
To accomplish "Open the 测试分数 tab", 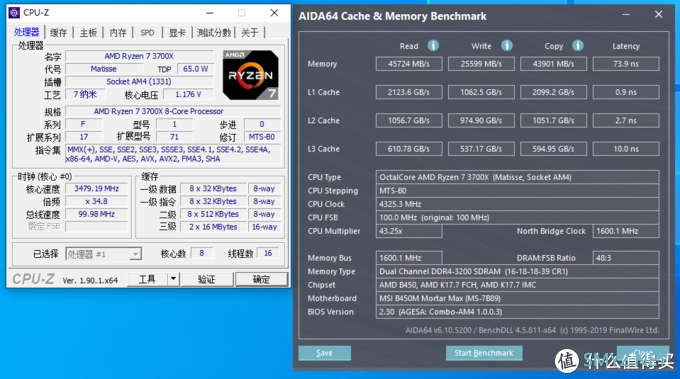I will pyautogui.click(x=213, y=33).
